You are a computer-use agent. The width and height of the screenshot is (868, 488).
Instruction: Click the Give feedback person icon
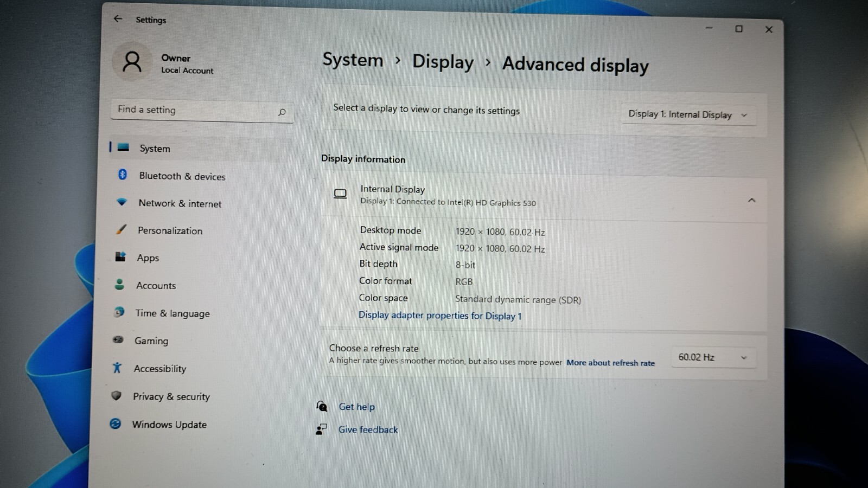[x=321, y=429]
